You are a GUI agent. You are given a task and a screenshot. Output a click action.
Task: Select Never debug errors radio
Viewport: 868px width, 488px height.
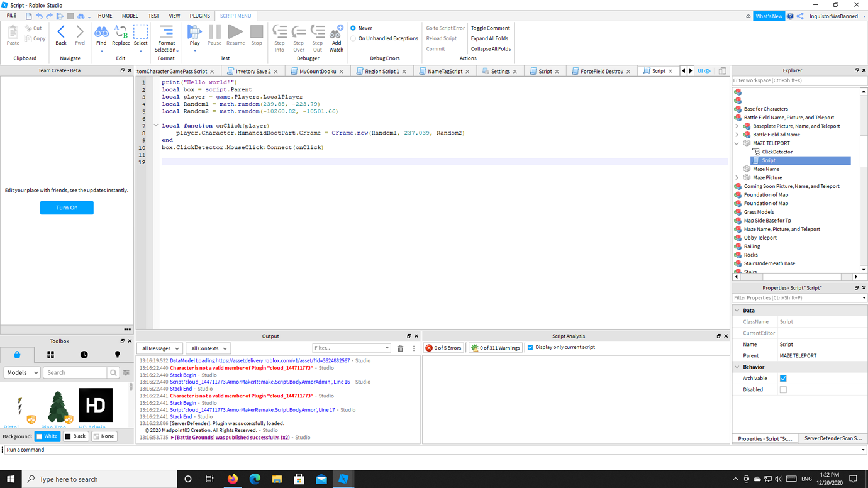pyautogui.click(x=353, y=28)
